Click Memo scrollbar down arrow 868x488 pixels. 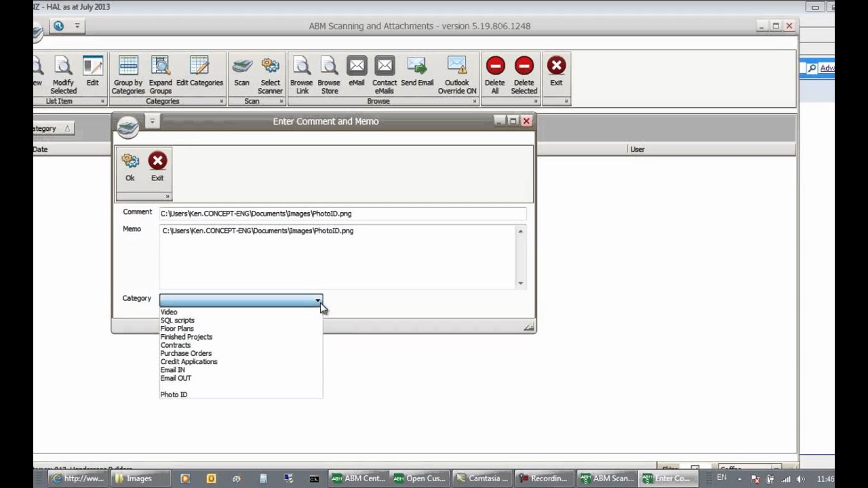pyautogui.click(x=521, y=283)
